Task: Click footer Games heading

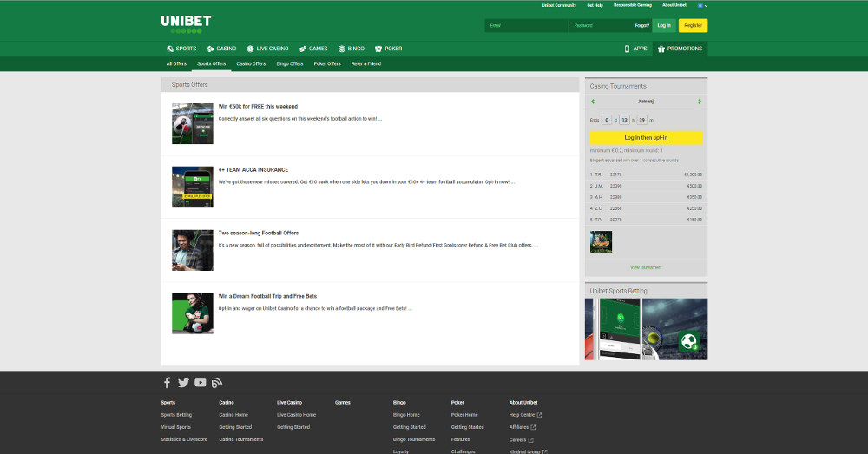Action: [343, 403]
